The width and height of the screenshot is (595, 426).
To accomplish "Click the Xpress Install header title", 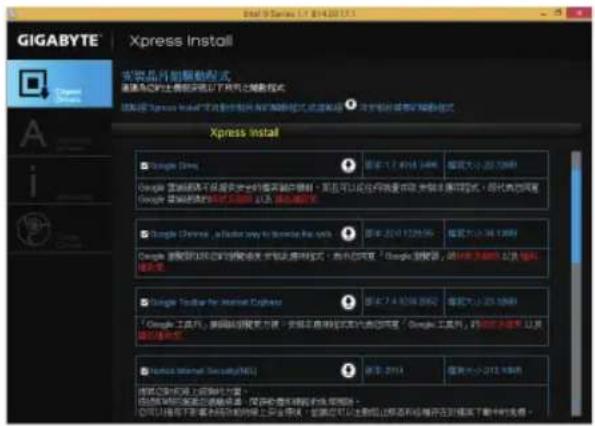I will tap(181, 41).
